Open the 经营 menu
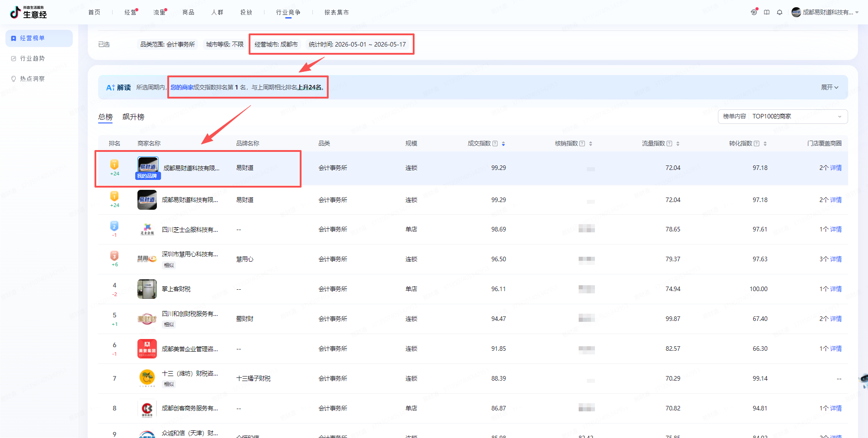This screenshot has height=438, width=868. [131, 13]
